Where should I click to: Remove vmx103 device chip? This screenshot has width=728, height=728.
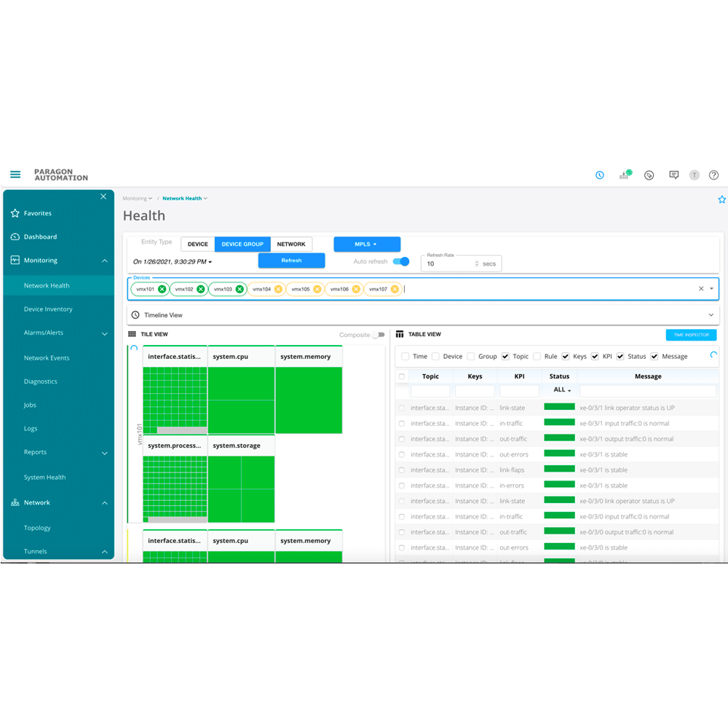click(240, 289)
